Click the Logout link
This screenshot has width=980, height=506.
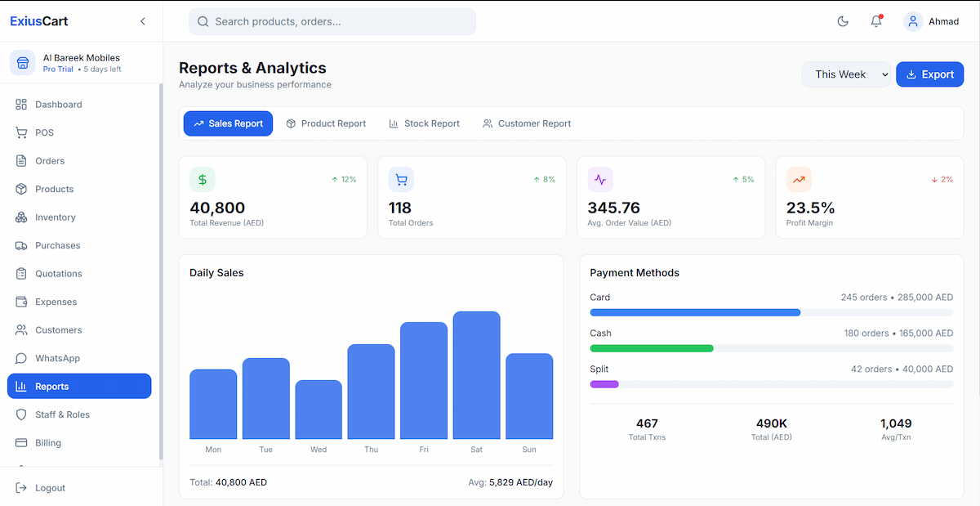(x=79, y=488)
